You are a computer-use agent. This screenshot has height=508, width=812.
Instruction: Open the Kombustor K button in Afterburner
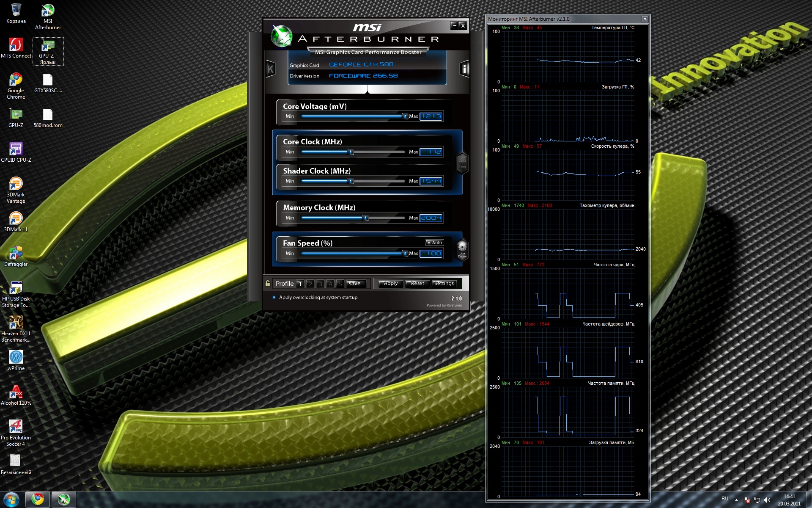click(271, 69)
